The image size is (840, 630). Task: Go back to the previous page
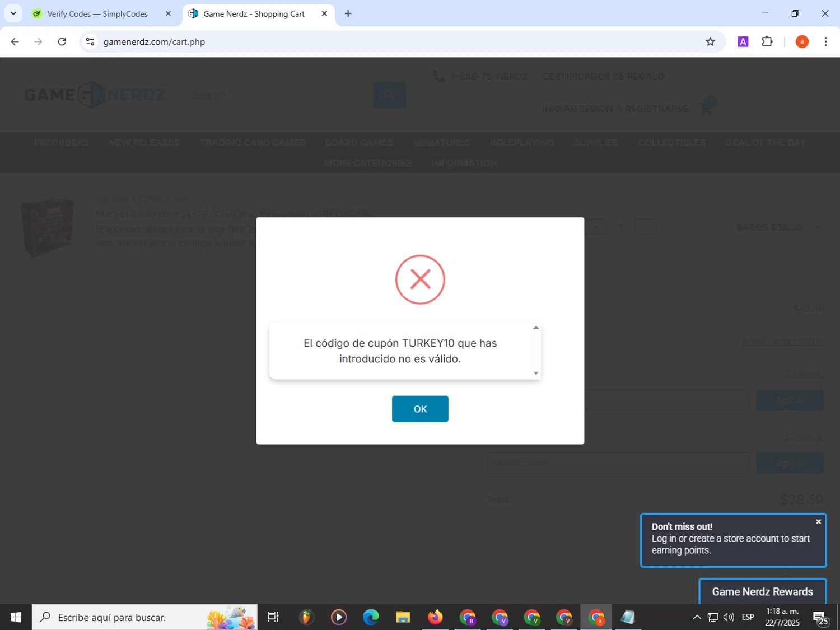tap(15, 41)
